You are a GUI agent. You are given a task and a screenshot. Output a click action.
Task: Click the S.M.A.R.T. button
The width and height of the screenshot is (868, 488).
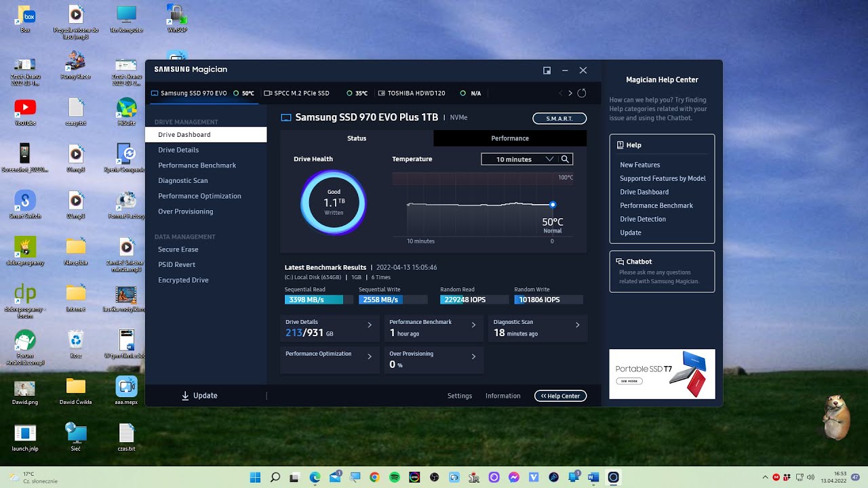559,119
